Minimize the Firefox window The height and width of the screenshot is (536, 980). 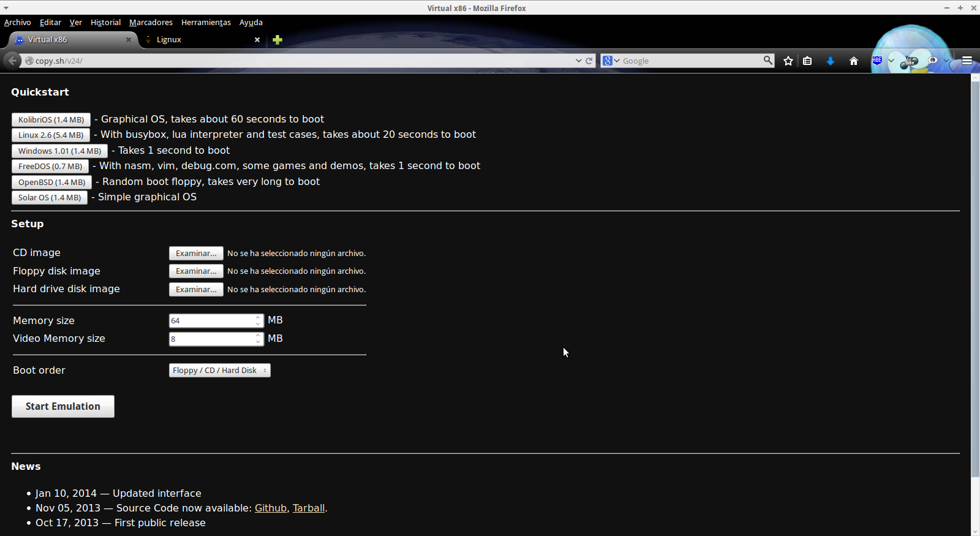[947, 8]
